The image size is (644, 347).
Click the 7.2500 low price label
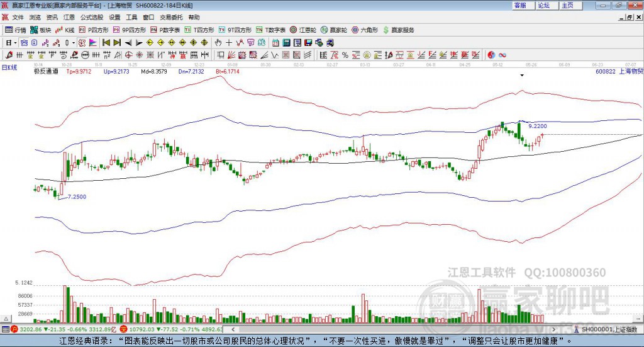77,197
